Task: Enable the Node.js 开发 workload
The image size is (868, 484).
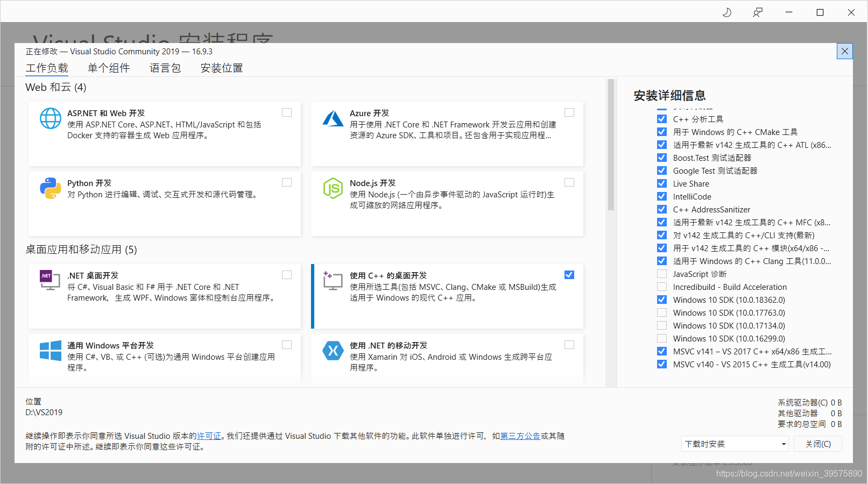Action: [569, 182]
